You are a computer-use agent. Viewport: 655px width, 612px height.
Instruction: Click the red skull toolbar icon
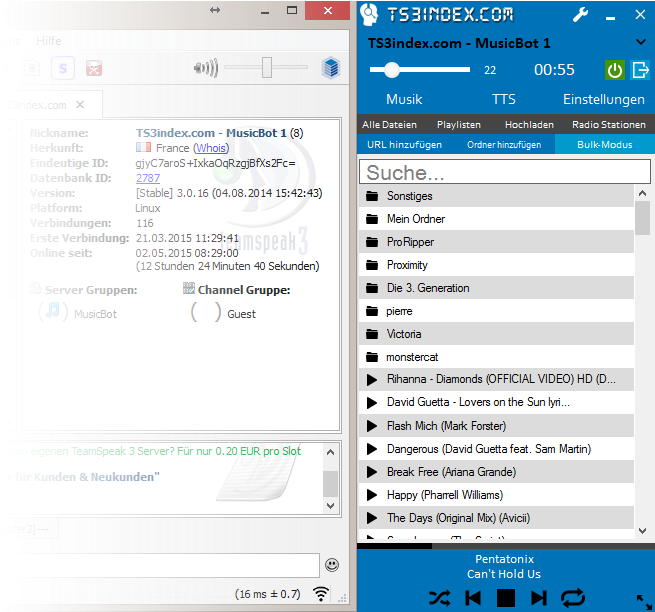tap(94, 68)
